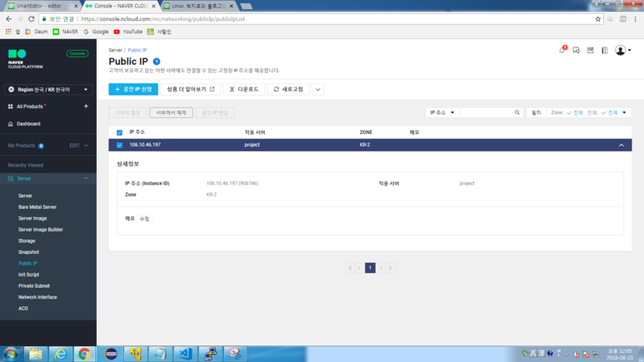
Task: Open the IP 주소 search type dropdown
Action: pos(442,112)
